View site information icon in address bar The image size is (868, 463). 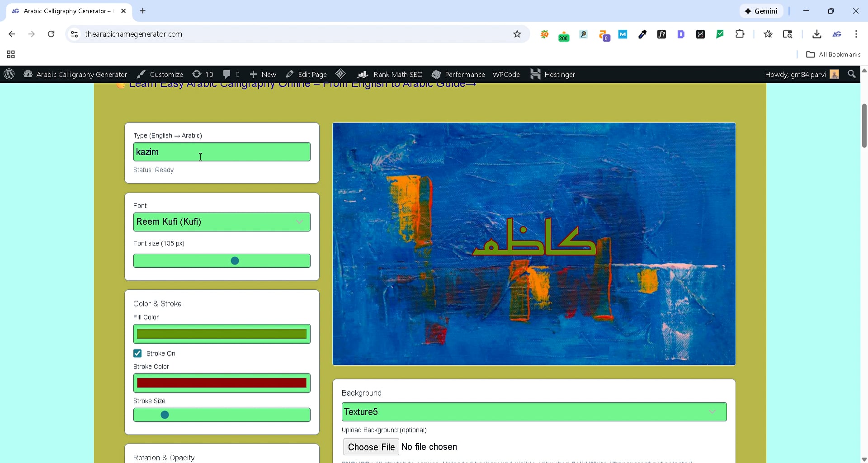pyautogui.click(x=75, y=34)
